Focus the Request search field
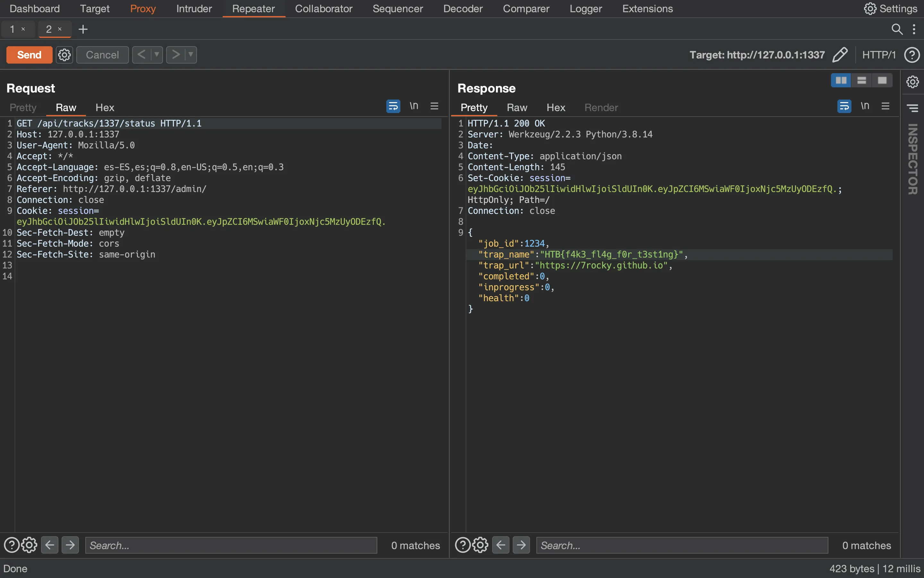This screenshot has width=924, height=578. pyautogui.click(x=231, y=545)
